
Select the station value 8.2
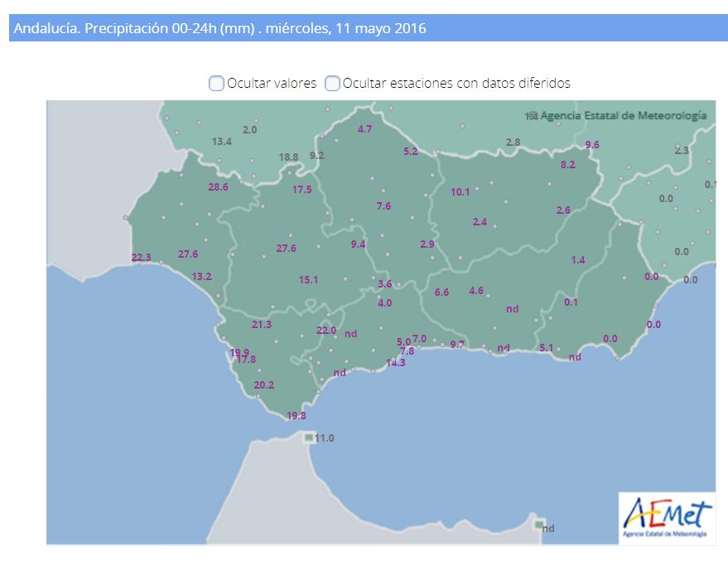[x=567, y=165]
